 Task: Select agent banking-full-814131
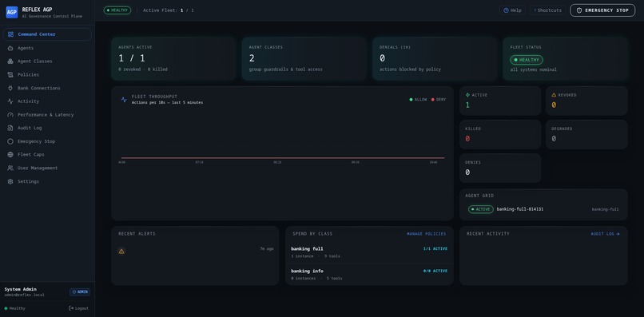[x=520, y=209]
